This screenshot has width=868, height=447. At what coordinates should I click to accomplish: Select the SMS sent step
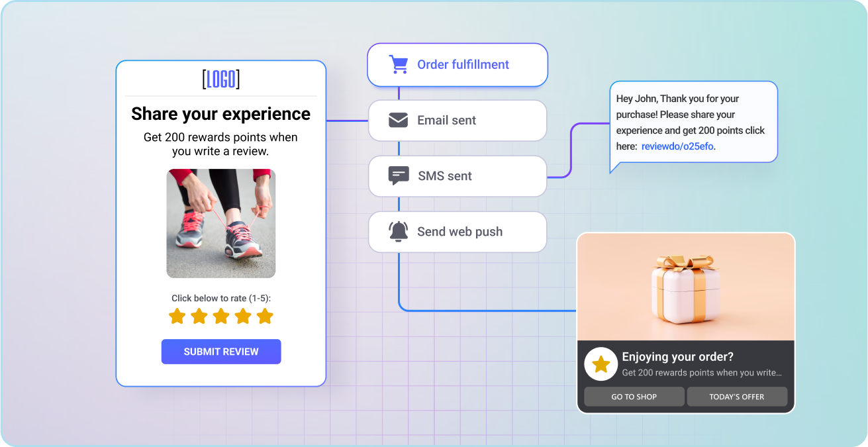458,176
